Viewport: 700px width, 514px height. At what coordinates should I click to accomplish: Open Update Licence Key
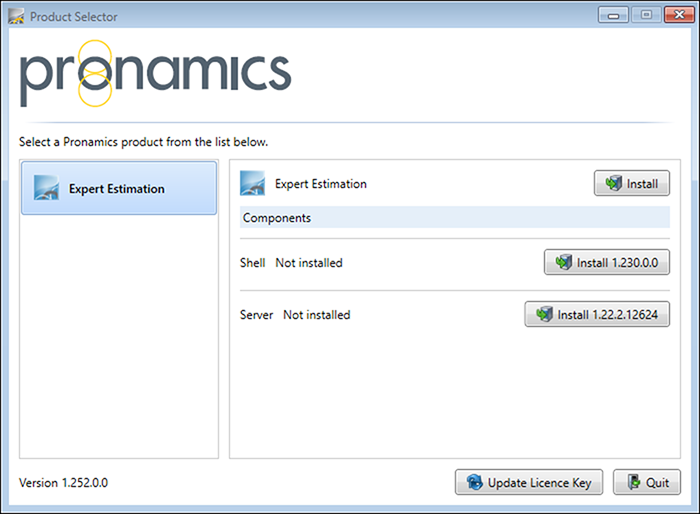pos(529,483)
